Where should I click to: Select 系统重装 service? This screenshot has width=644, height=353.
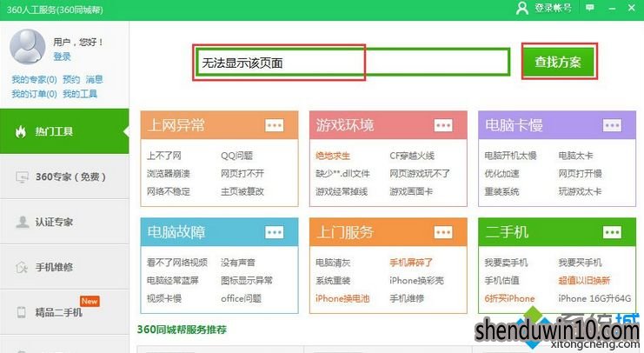333,281
